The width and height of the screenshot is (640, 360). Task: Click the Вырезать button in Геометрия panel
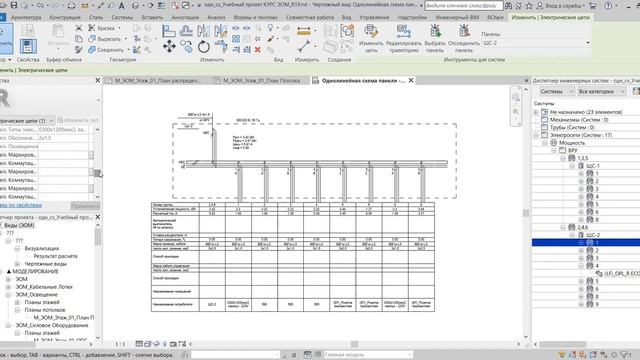click(x=107, y=39)
